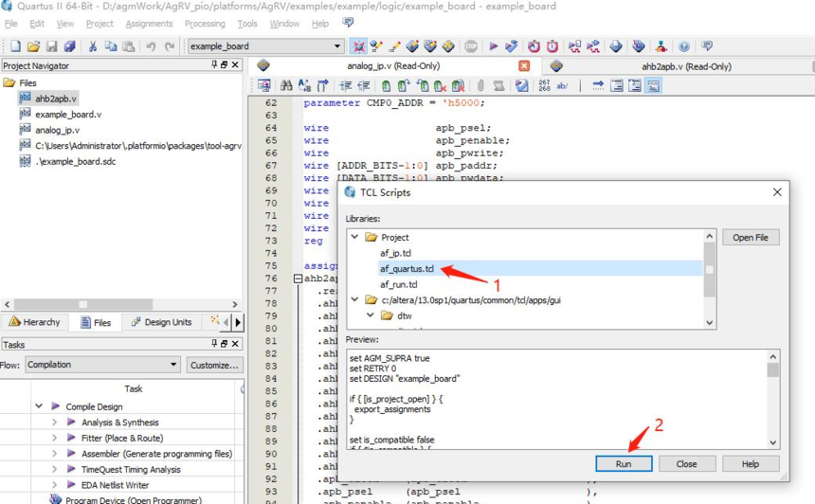Select af_ip.tcl script
The width and height of the screenshot is (815, 504).
point(395,253)
